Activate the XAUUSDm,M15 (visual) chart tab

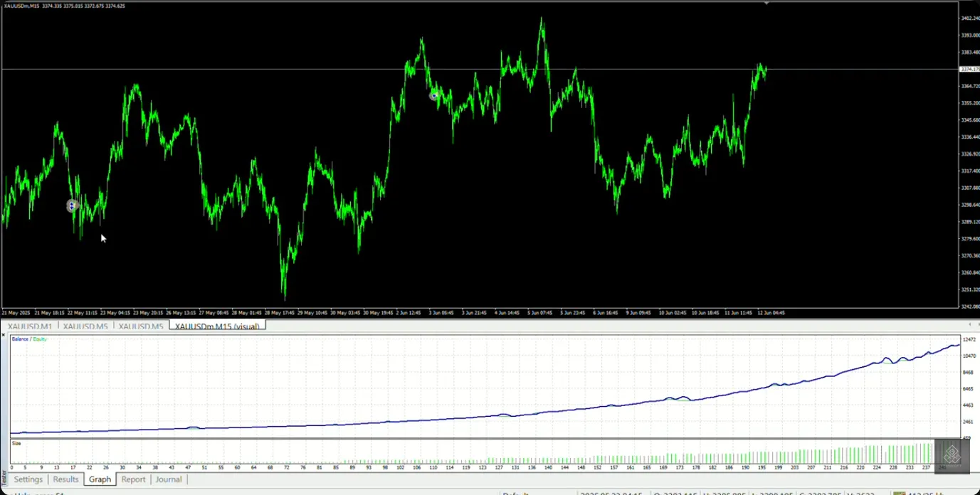point(217,326)
